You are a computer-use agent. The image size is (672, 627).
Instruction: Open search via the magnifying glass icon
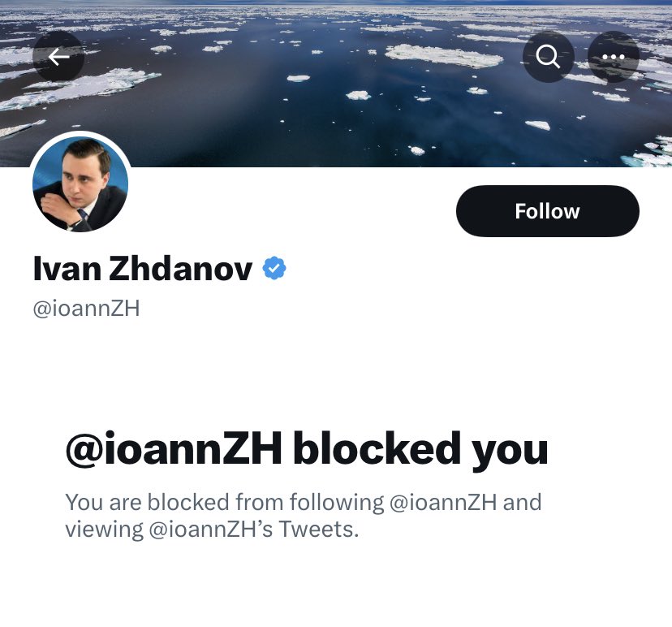(548, 56)
